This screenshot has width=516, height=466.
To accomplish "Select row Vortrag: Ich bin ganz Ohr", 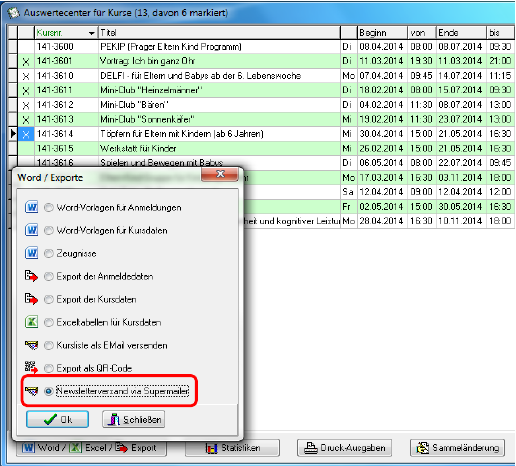I will (x=261, y=61).
